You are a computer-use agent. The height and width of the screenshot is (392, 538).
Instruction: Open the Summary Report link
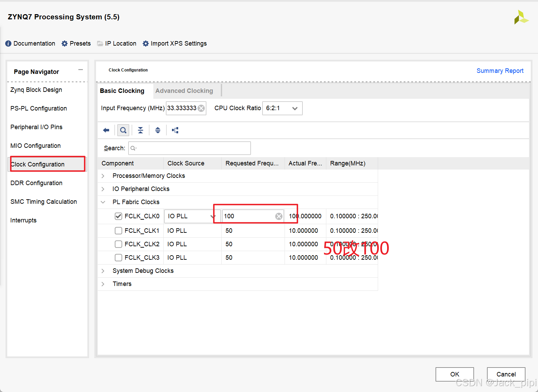500,71
